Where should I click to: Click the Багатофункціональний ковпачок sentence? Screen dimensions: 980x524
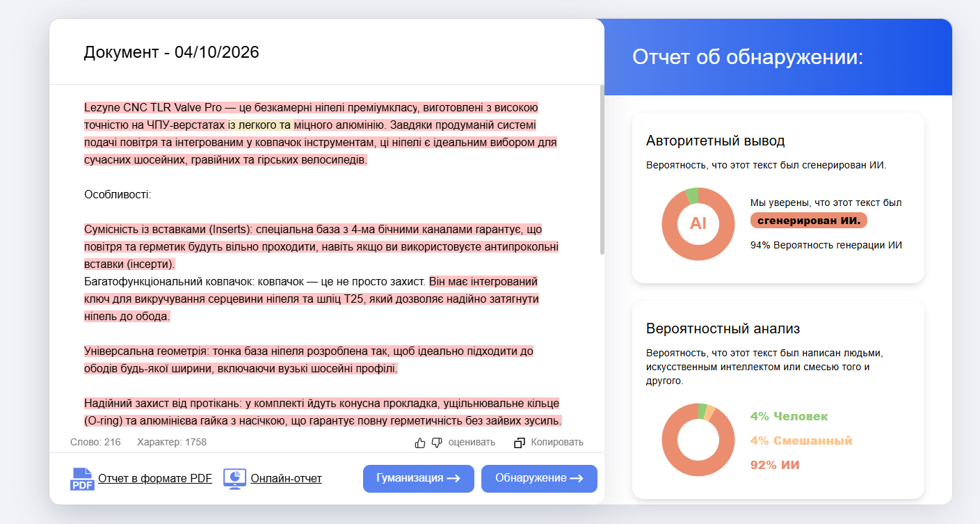[255, 282]
